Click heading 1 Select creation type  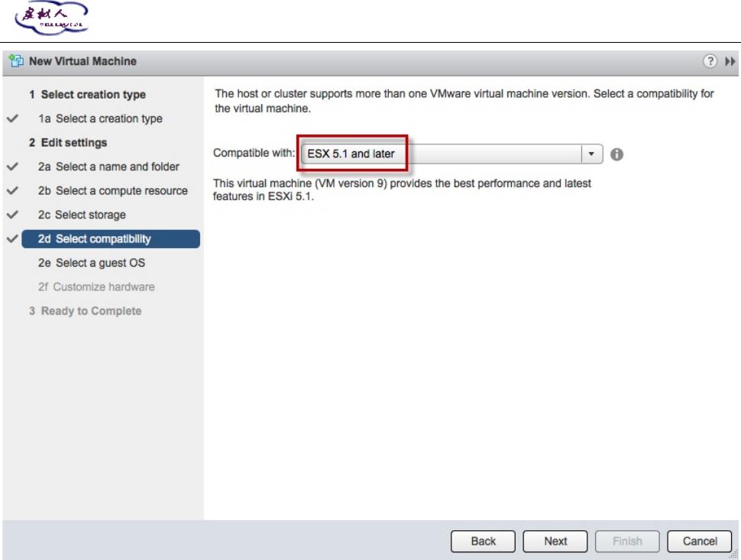click(x=87, y=95)
